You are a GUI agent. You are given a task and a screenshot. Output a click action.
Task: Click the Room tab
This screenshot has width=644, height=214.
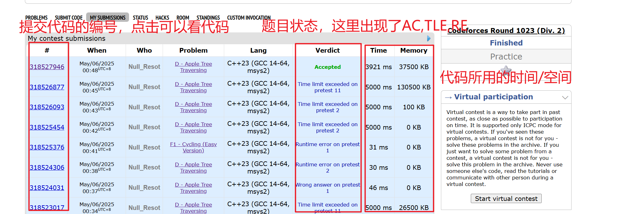click(183, 18)
